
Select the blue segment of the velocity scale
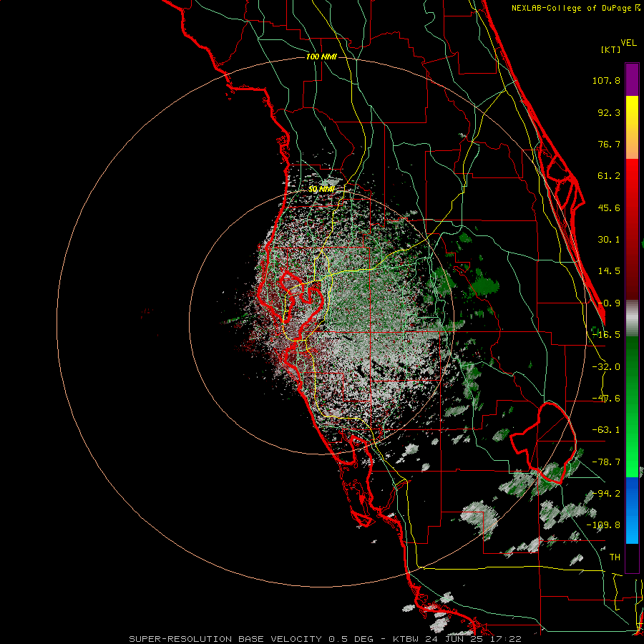pos(632,510)
